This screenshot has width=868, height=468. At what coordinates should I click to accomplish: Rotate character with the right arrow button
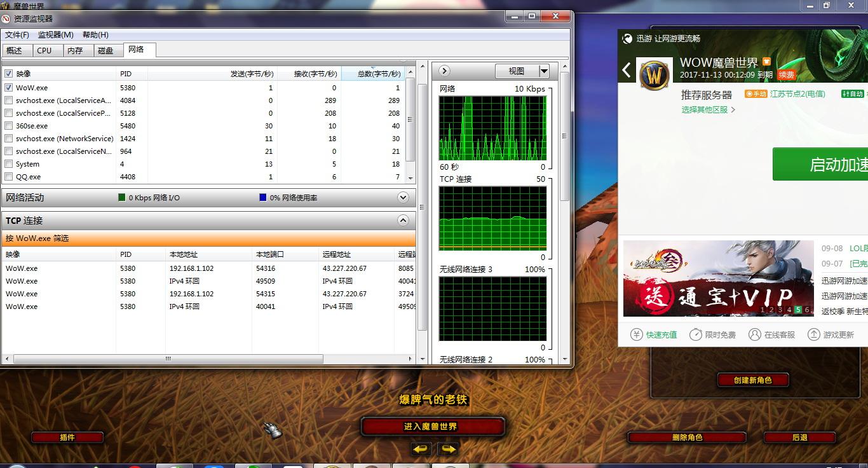(x=448, y=449)
